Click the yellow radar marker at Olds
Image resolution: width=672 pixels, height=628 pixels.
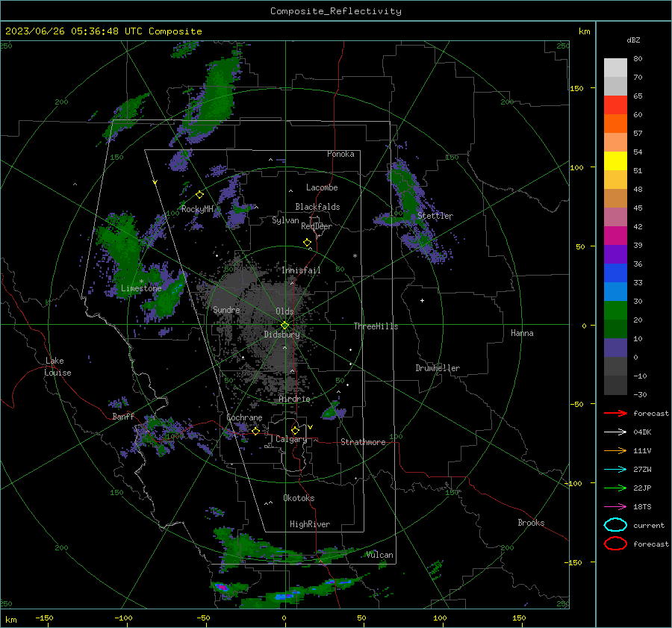(x=284, y=325)
